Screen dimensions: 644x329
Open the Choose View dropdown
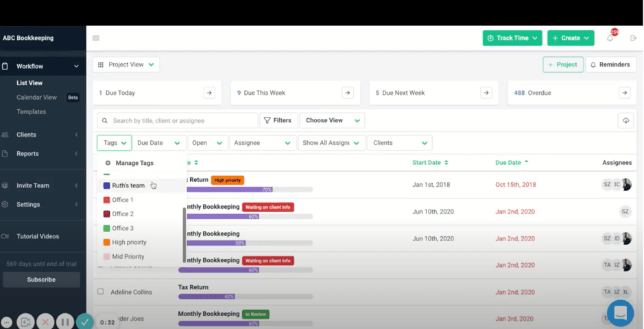point(332,120)
